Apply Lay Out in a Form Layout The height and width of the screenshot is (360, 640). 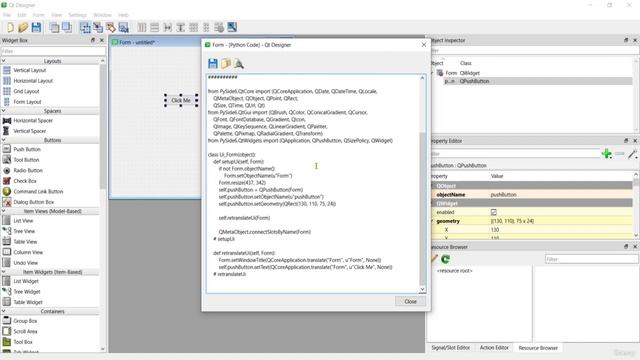coord(206,27)
